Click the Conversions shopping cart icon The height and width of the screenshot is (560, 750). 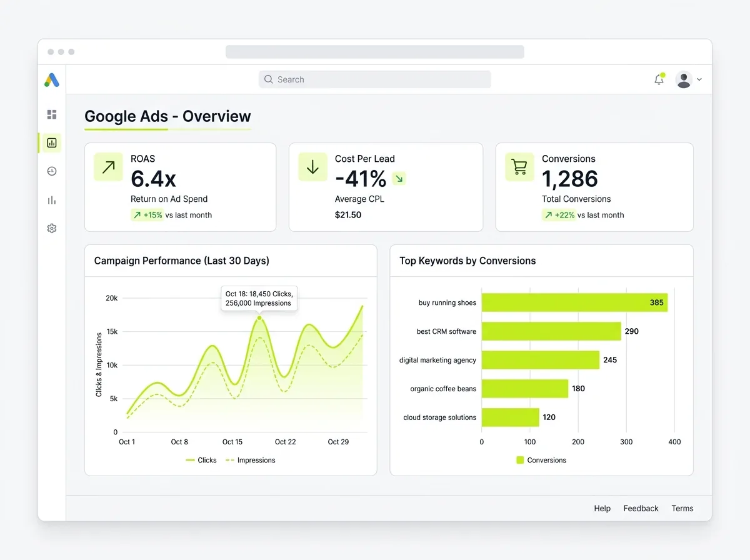(x=519, y=167)
